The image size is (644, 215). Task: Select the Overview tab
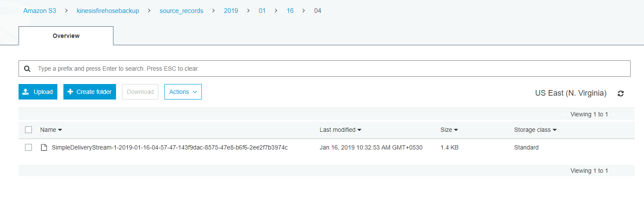tap(66, 36)
